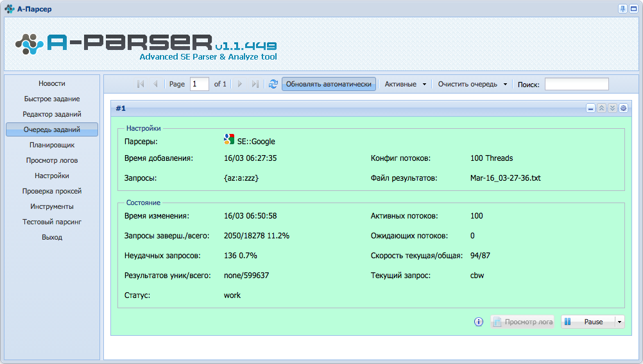This screenshot has width=643, height=364.
Task: Click the Настройки fieldset heading in task #1
Action: click(144, 128)
